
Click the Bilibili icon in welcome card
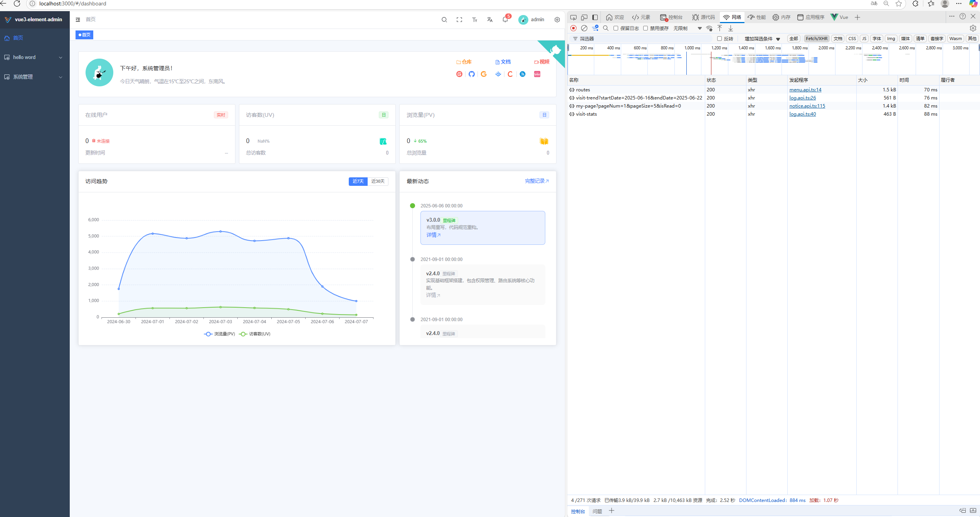(537, 74)
